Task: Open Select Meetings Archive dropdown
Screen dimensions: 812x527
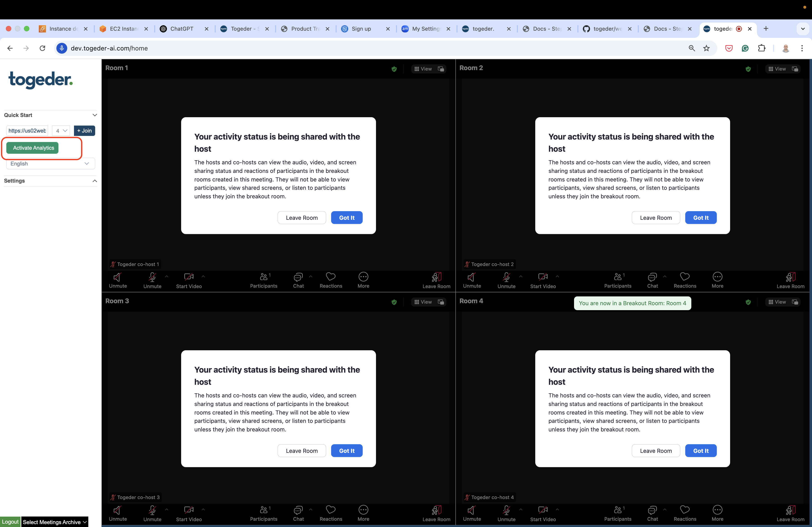Action: pos(55,522)
